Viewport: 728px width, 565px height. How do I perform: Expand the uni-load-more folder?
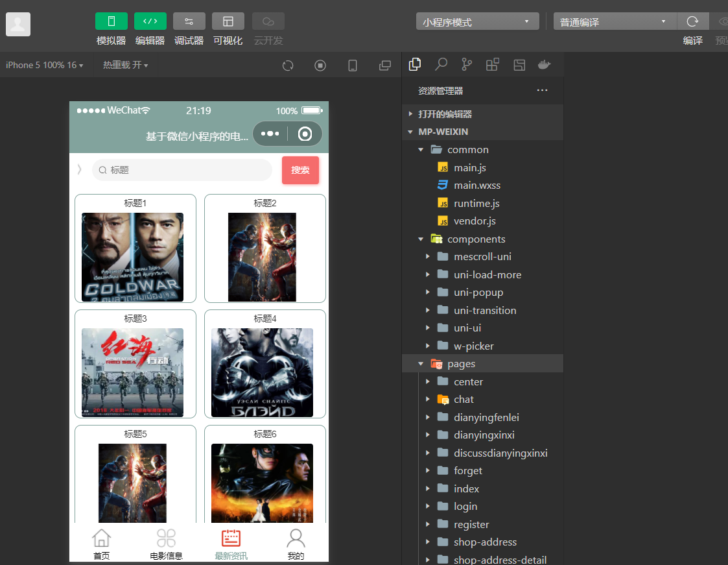tap(483, 274)
